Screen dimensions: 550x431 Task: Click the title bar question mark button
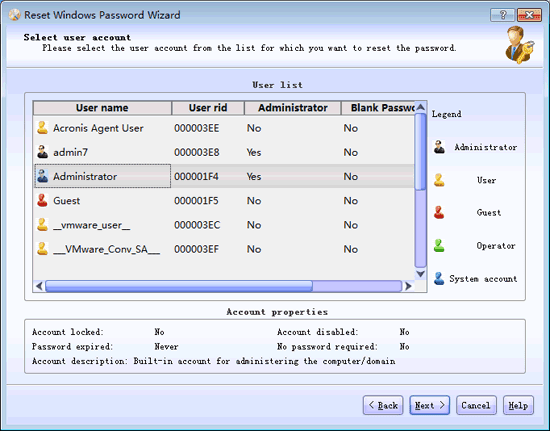pyautogui.click(x=502, y=15)
